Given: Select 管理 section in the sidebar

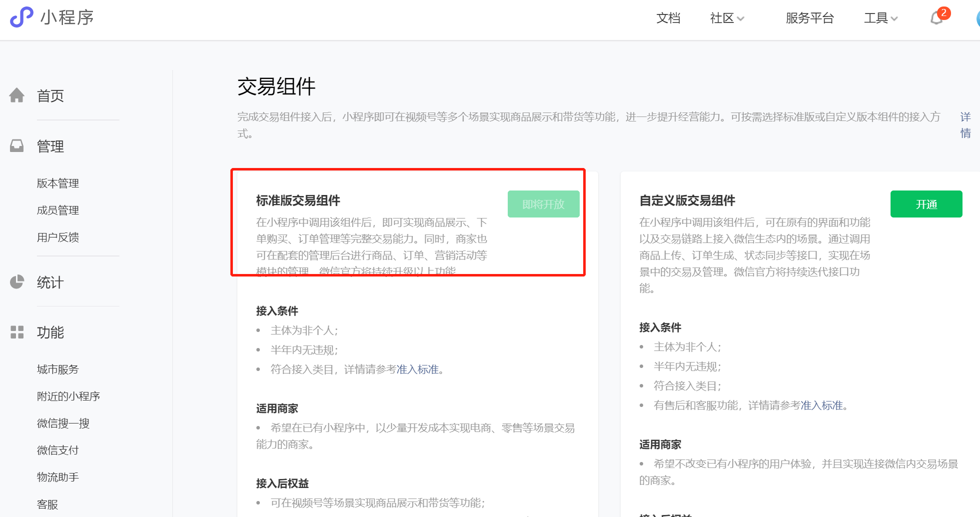Looking at the screenshot, I should tap(50, 146).
